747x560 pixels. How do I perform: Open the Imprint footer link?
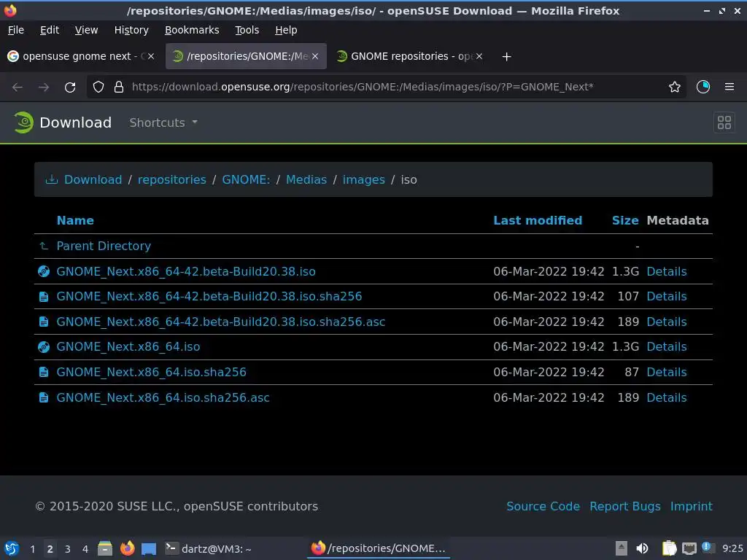pos(692,506)
